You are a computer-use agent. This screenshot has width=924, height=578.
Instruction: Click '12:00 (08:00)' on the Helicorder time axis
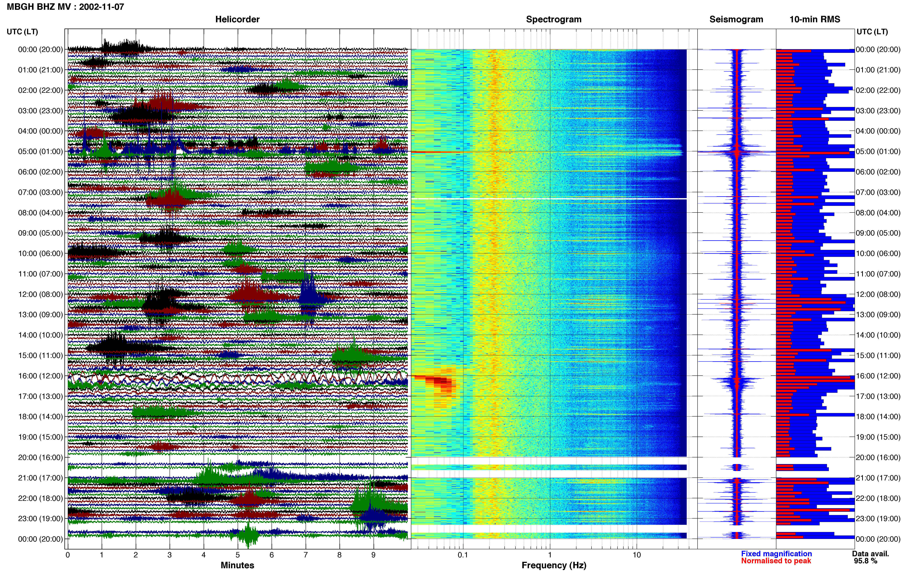[x=41, y=294]
